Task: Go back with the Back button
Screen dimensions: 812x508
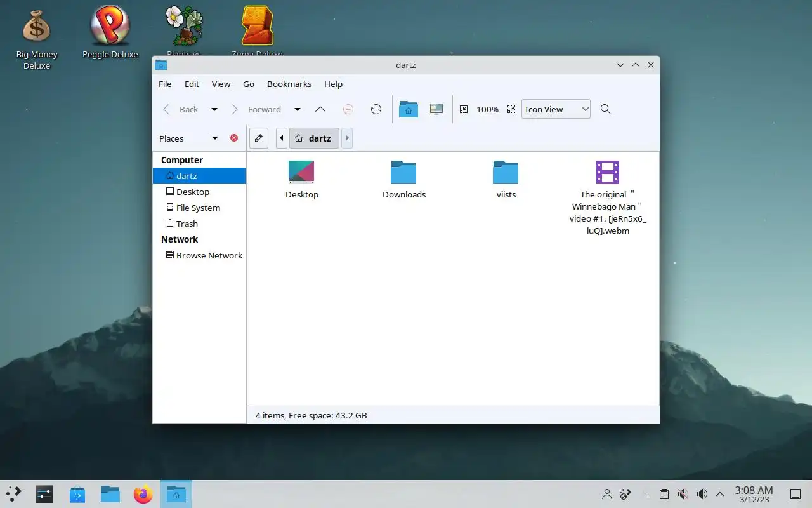Action: [181, 109]
